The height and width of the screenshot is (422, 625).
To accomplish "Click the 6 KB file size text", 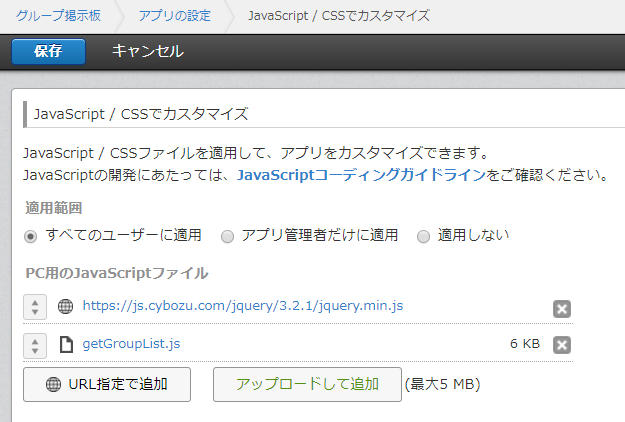I will pyautogui.click(x=525, y=343).
